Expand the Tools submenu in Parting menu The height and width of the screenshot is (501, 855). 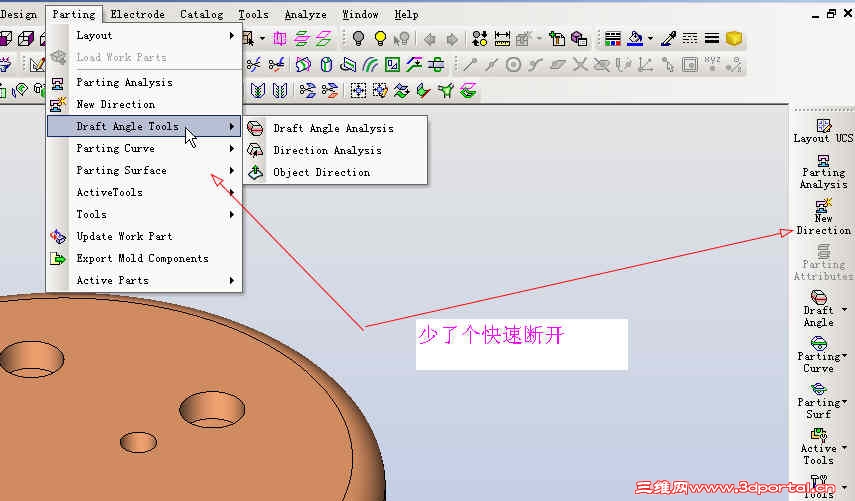[x=144, y=214]
